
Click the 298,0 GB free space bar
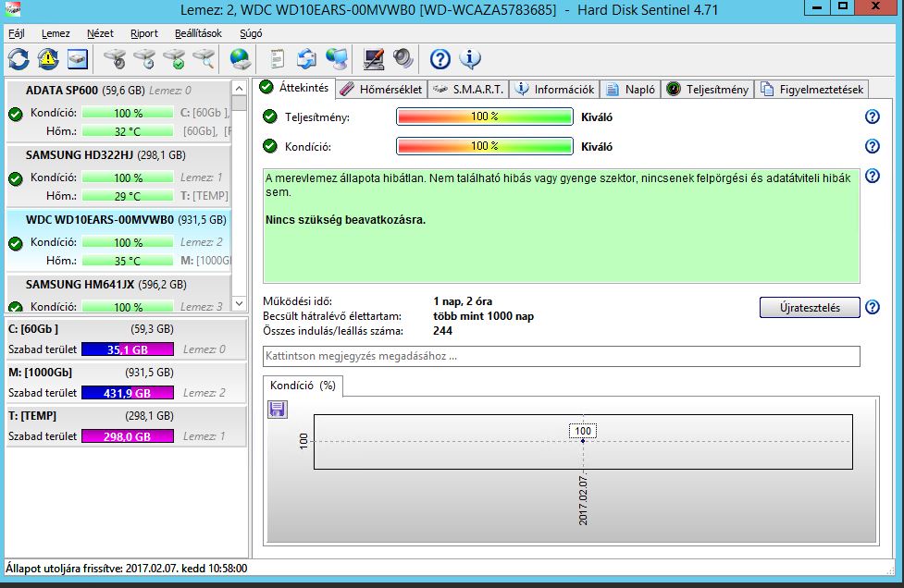128,436
